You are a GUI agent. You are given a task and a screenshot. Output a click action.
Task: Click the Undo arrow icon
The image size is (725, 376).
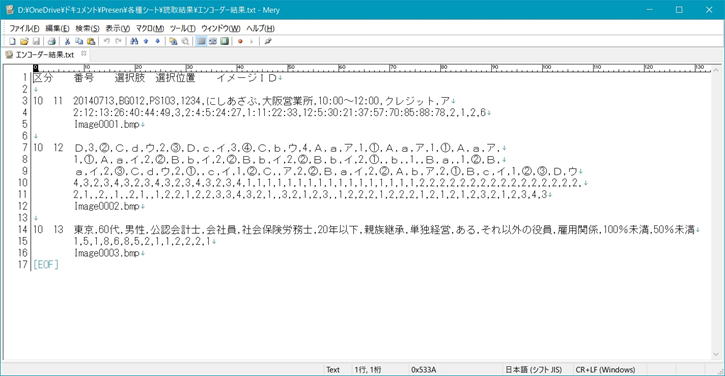[107, 41]
